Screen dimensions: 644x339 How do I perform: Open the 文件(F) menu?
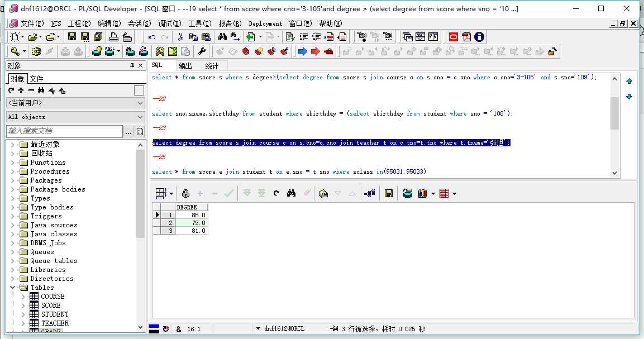32,24
